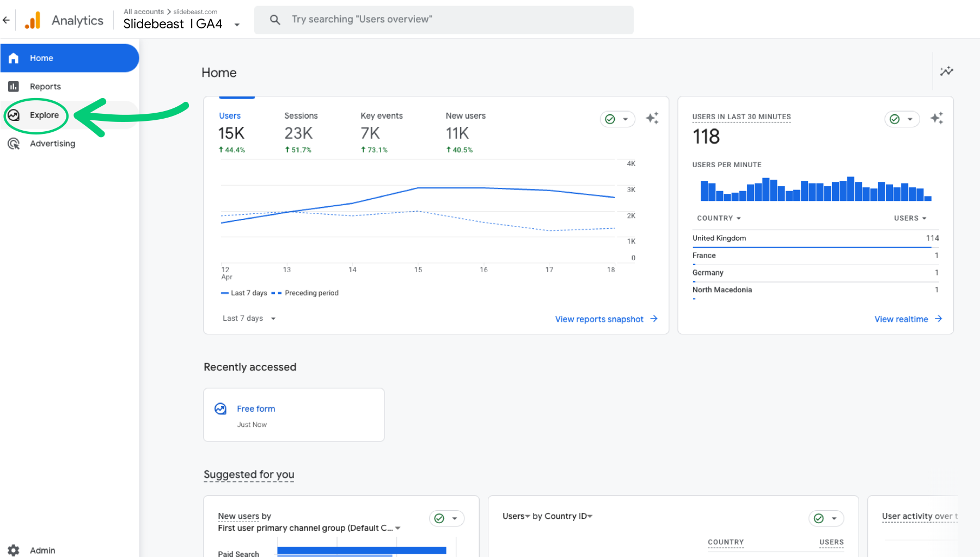This screenshot has width=980, height=557.
Task: Click slidebeast.com breadcrumb
Action: point(195,11)
